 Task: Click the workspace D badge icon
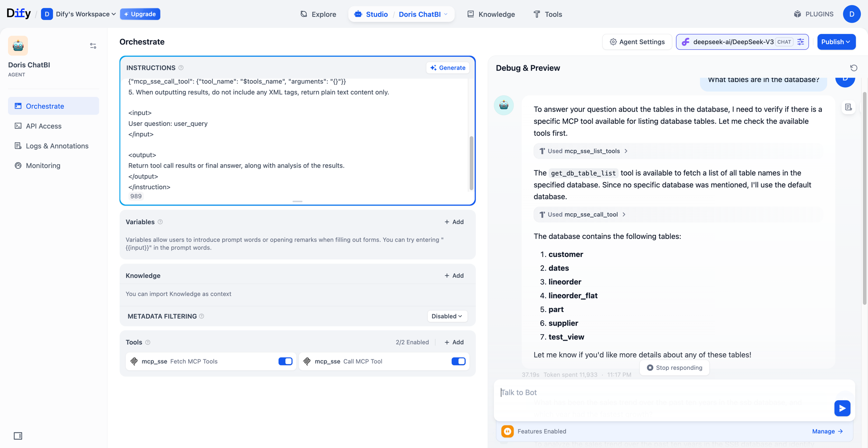click(x=47, y=14)
